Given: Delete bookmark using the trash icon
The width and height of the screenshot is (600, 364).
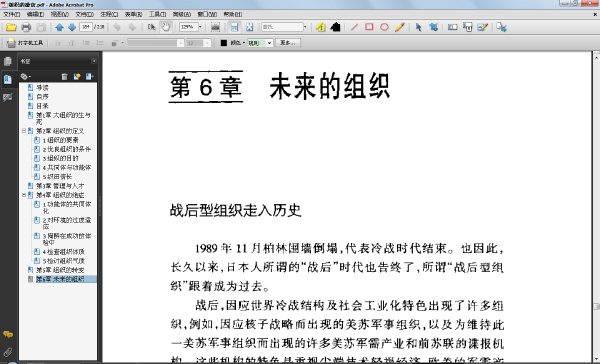Looking at the screenshot, I should pyautogui.click(x=64, y=77).
